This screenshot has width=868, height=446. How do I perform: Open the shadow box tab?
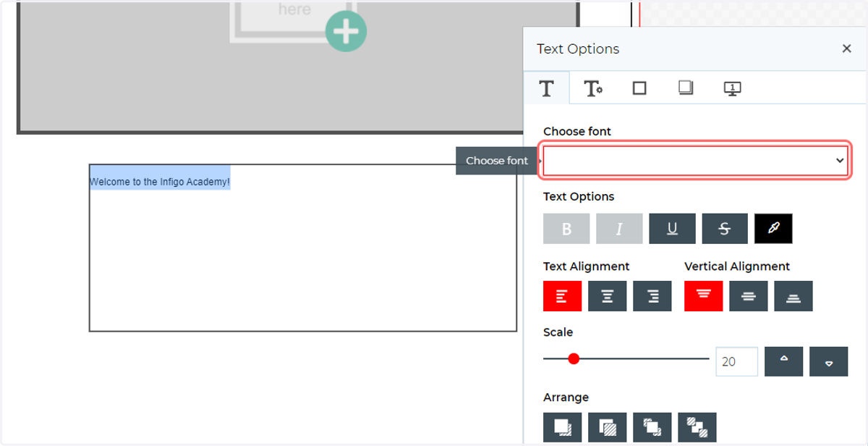point(686,88)
